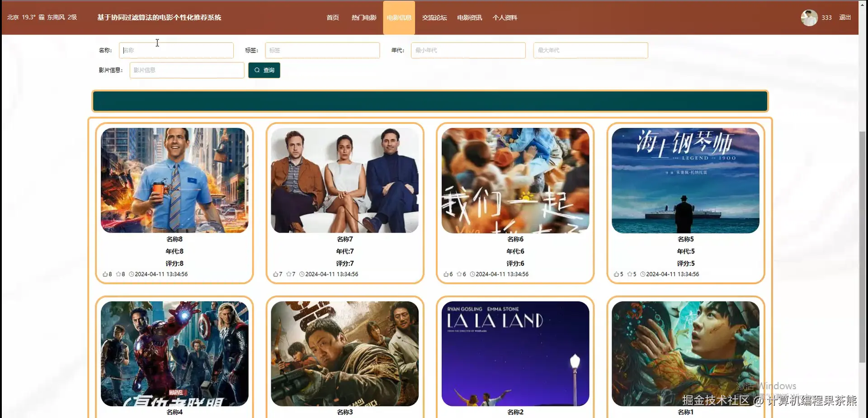Switch to the 电影资讯 tab
The height and width of the screenshot is (418, 868).
[x=470, y=18]
